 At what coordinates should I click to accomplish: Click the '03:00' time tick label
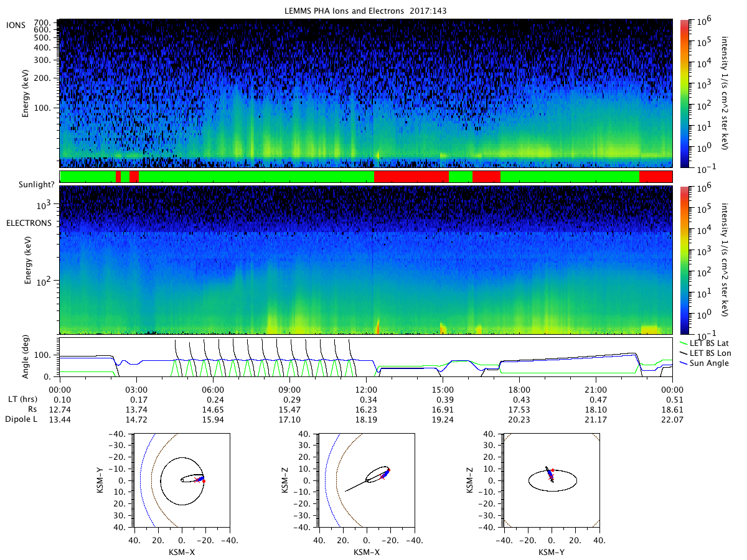click(136, 390)
